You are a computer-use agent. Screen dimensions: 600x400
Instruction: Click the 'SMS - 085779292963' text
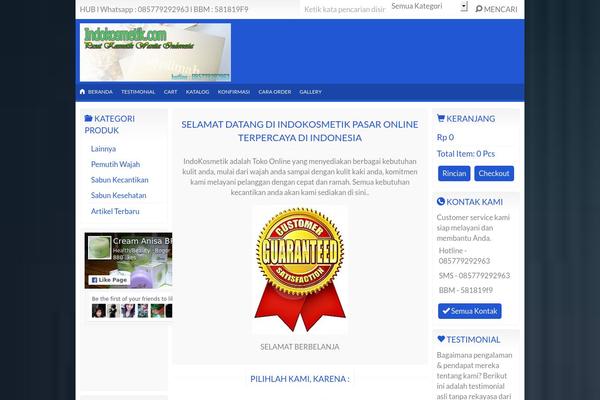[x=474, y=276]
